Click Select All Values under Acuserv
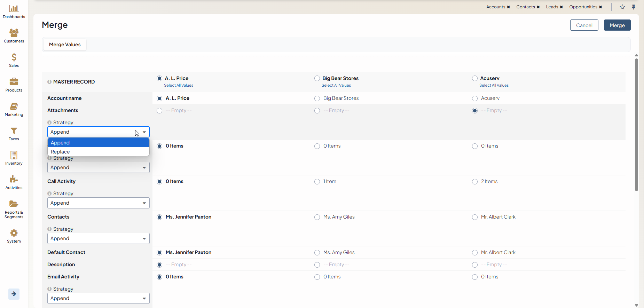Image resolution: width=644 pixels, height=308 pixels. click(494, 85)
